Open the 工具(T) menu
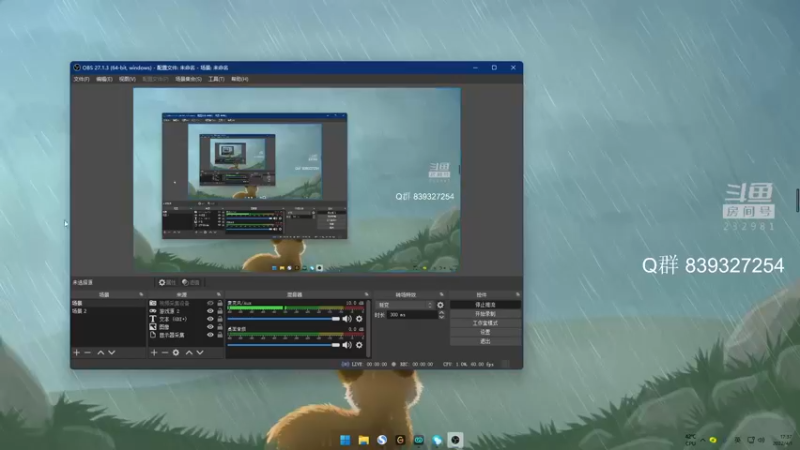Viewport: 800px width, 450px height. 216,79
